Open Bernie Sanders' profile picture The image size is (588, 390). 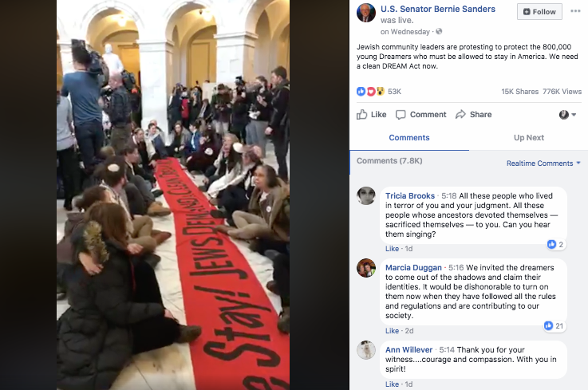click(366, 13)
